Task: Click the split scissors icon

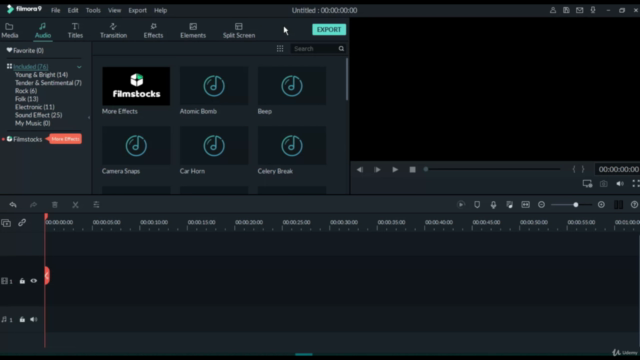Action: tap(76, 204)
